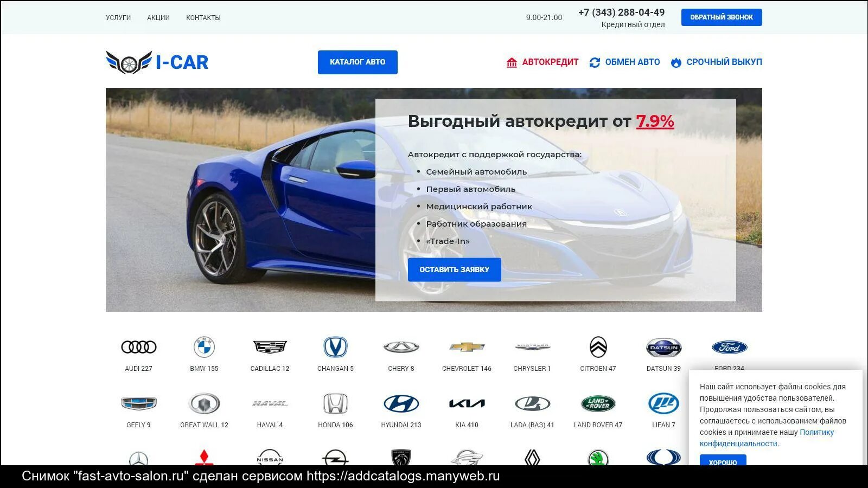Click the Kia brand logo
Image resolution: width=868 pixels, height=488 pixels.
[467, 403]
